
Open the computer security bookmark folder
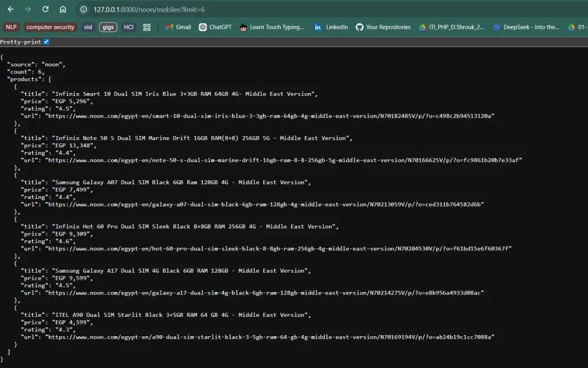tap(50, 27)
